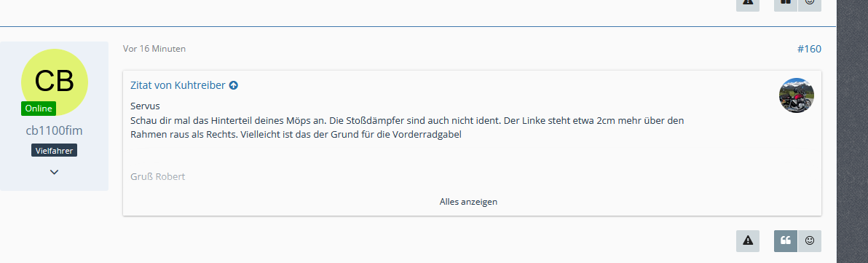Click the Vielfahrer rank badge
Image resolution: width=868 pixels, height=263 pixels.
54,150
